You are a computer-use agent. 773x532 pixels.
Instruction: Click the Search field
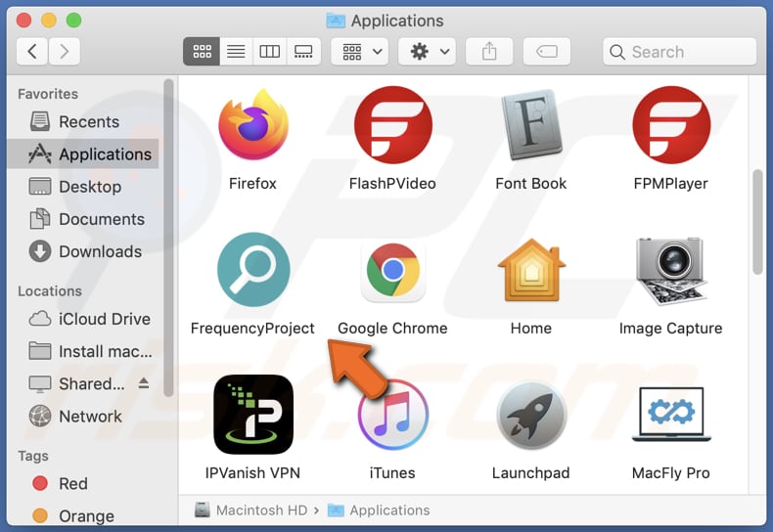tap(679, 51)
